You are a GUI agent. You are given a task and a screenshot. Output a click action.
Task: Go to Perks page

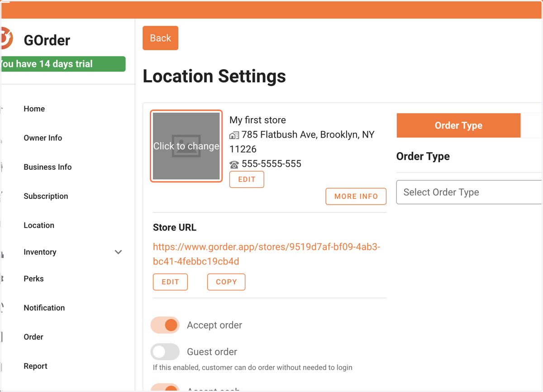33,278
